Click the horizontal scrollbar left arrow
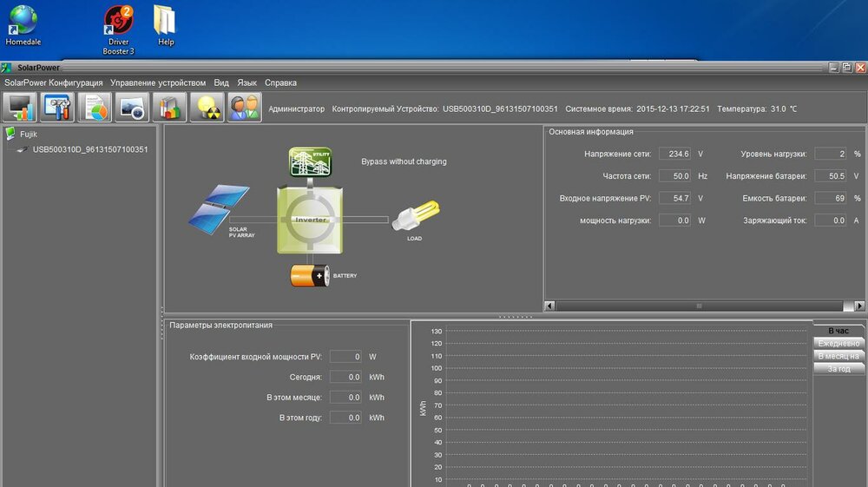The width and height of the screenshot is (868, 487). 549,306
